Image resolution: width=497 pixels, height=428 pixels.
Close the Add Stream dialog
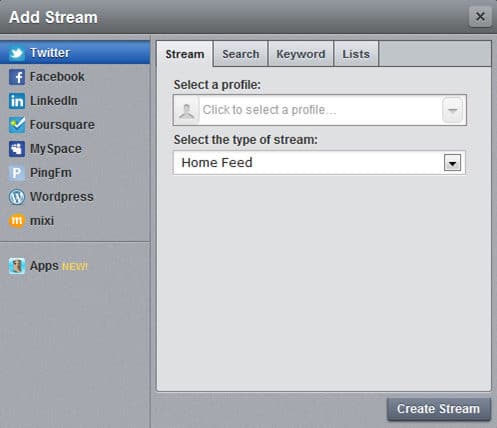(x=480, y=16)
